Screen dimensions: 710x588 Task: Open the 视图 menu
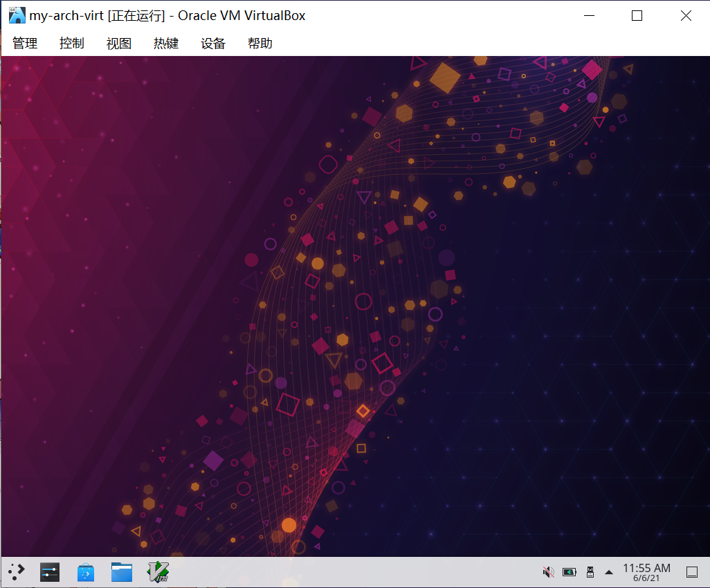(118, 43)
